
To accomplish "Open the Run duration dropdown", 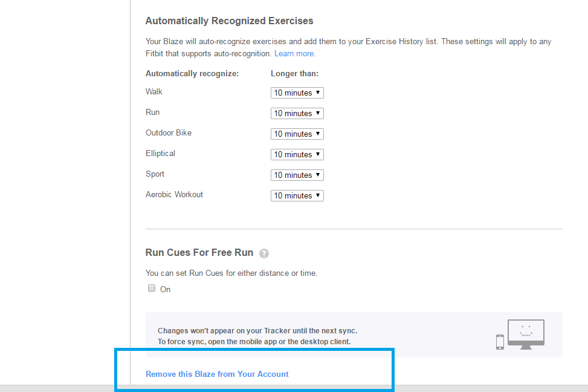I will pos(297,114).
